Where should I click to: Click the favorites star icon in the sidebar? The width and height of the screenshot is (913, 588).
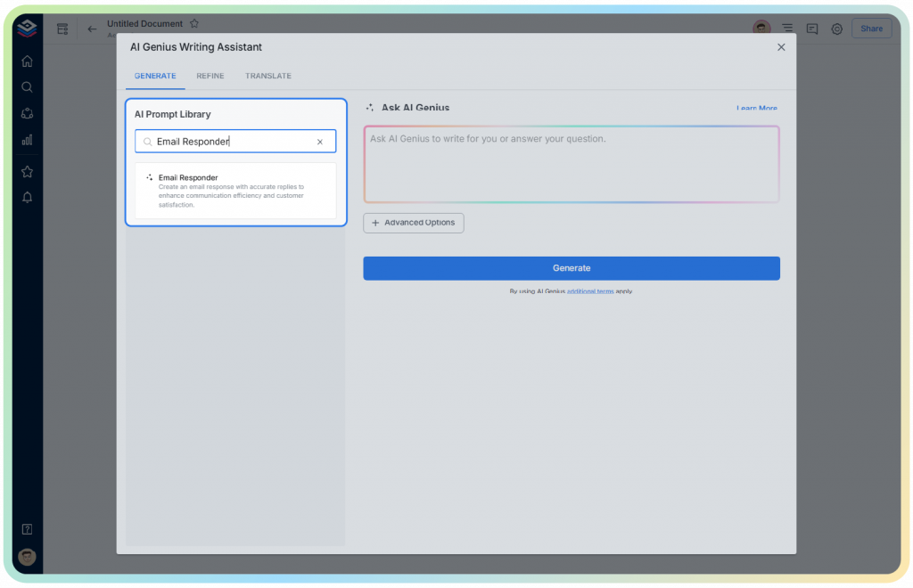27,171
